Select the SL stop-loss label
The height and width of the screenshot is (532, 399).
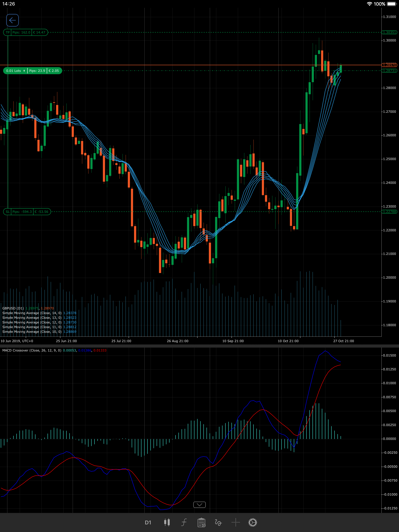8,212
